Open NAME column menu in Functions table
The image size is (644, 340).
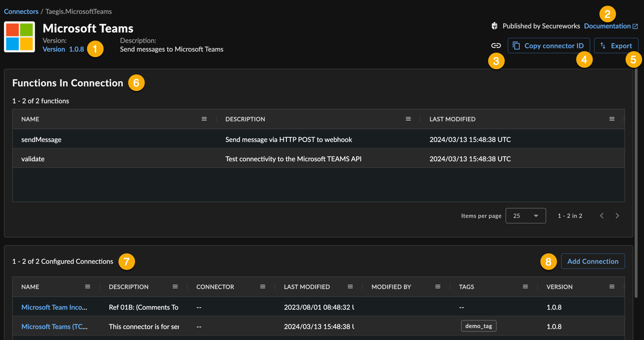tap(204, 119)
